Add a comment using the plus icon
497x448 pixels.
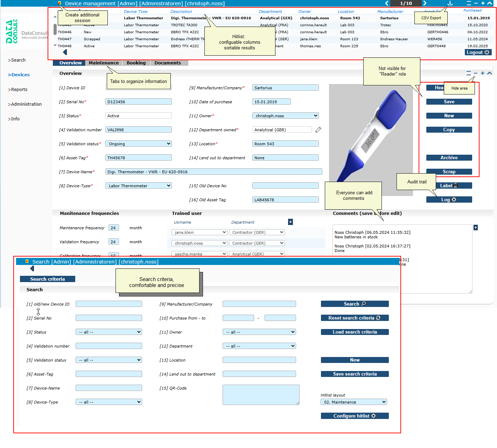coord(476,227)
